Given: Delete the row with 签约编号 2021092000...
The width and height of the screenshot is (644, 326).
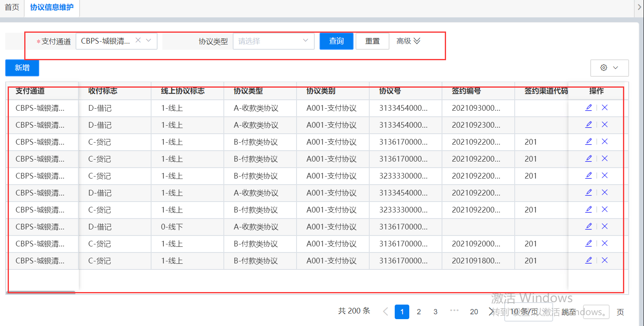Looking at the screenshot, I should click(605, 243).
